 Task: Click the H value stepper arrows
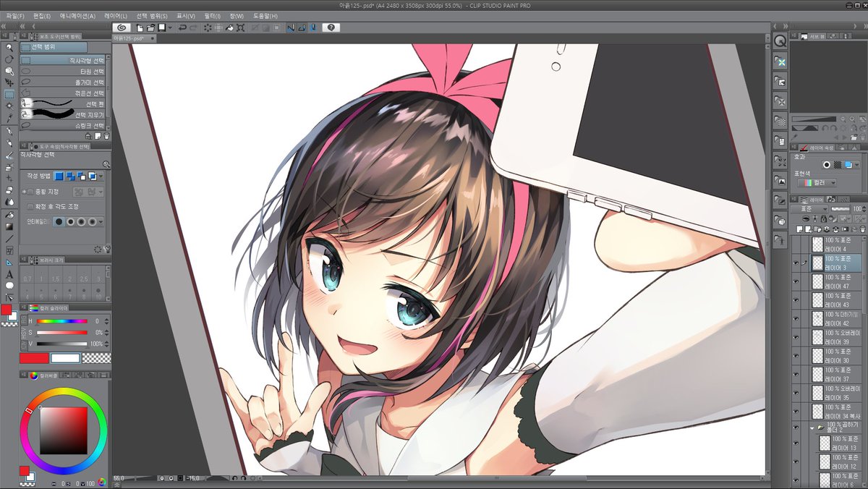coord(106,320)
